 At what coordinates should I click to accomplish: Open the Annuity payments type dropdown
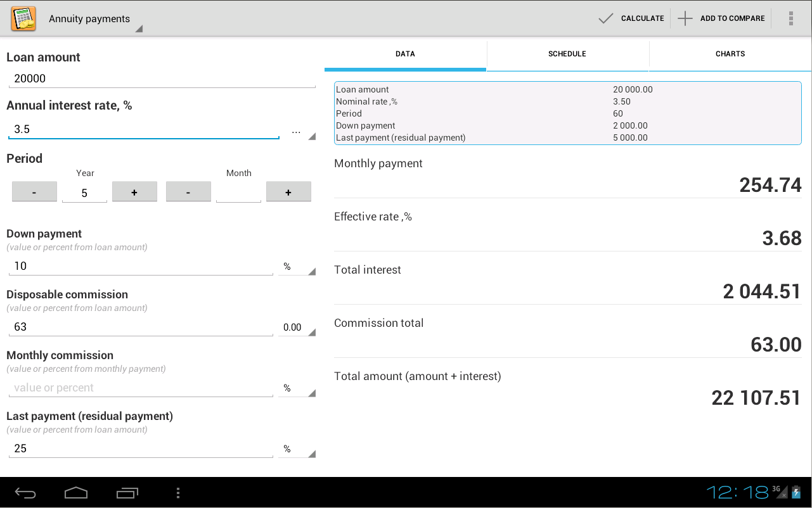[x=95, y=20]
